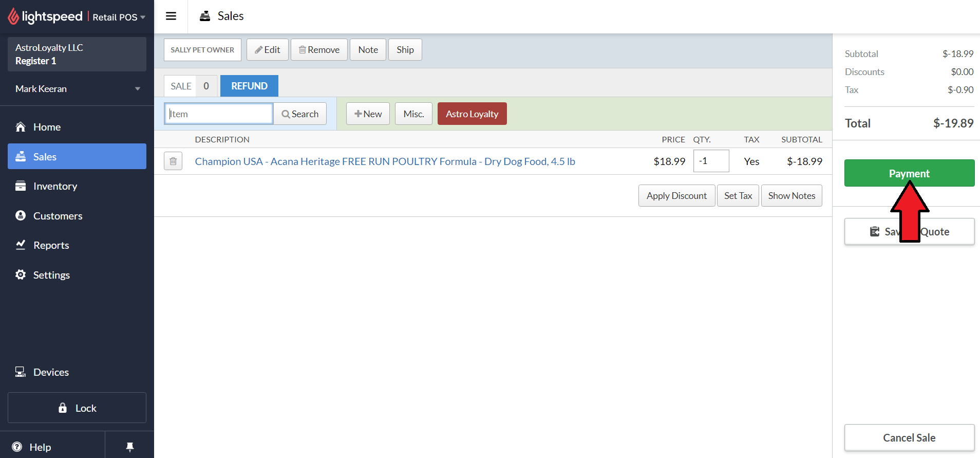The height and width of the screenshot is (458, 980).
Task: Open Sales in the sidebar
Action: tap(77, 156)
